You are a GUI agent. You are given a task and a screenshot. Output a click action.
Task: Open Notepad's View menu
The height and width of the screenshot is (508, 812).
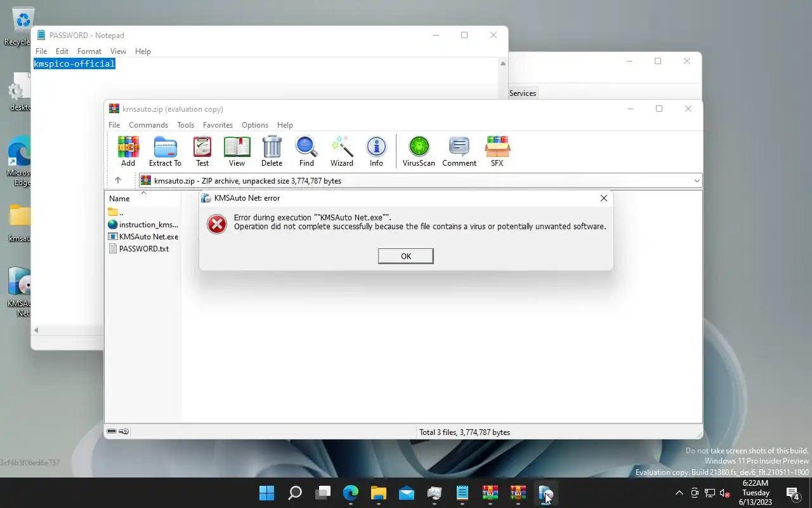[118, 51]
